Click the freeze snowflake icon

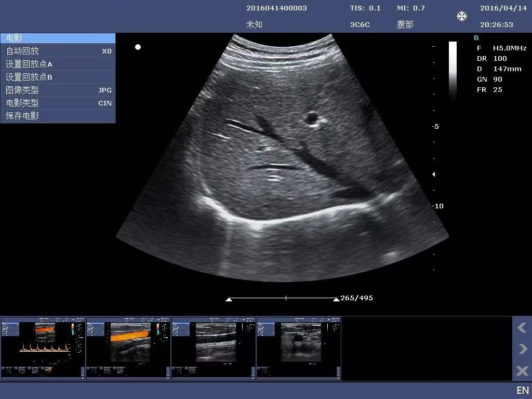[x=461, y=16]
